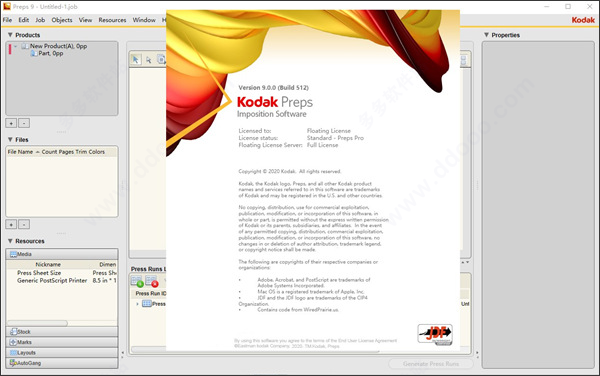Open the Layouts resources section
Viewport: 600px width, 376px height.
click(x=62, y=353)
